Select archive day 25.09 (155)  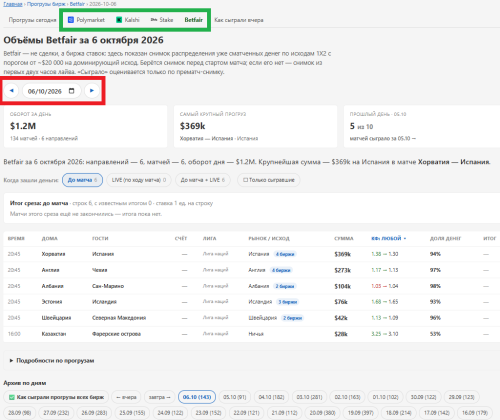point(132,413)
